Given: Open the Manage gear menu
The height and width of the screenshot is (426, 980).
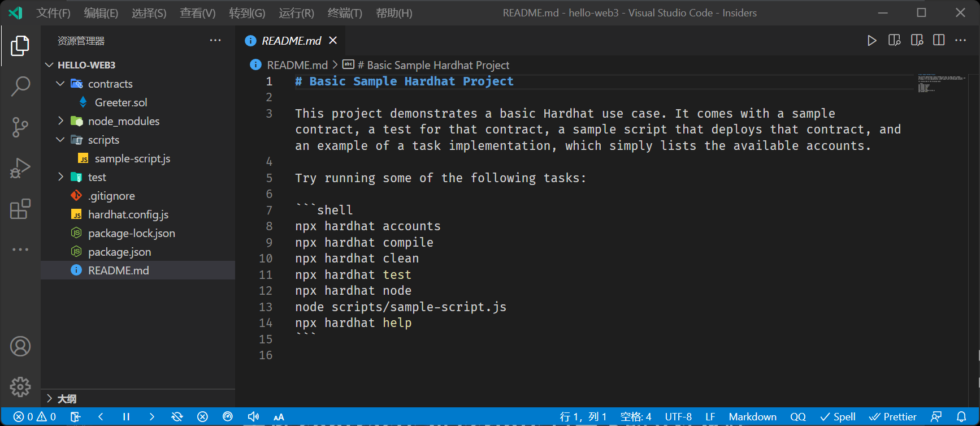Looking at the screenshot, I should [x=20, y=387].
